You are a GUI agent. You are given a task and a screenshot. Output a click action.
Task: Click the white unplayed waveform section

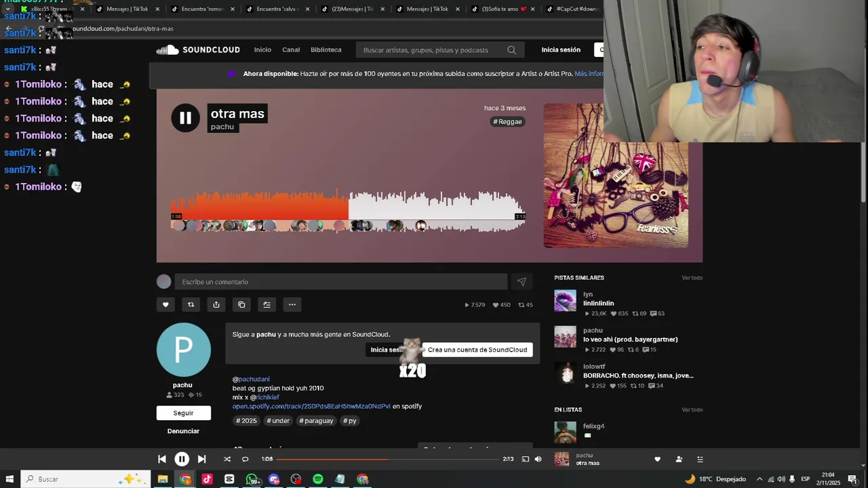pos(437,207)
